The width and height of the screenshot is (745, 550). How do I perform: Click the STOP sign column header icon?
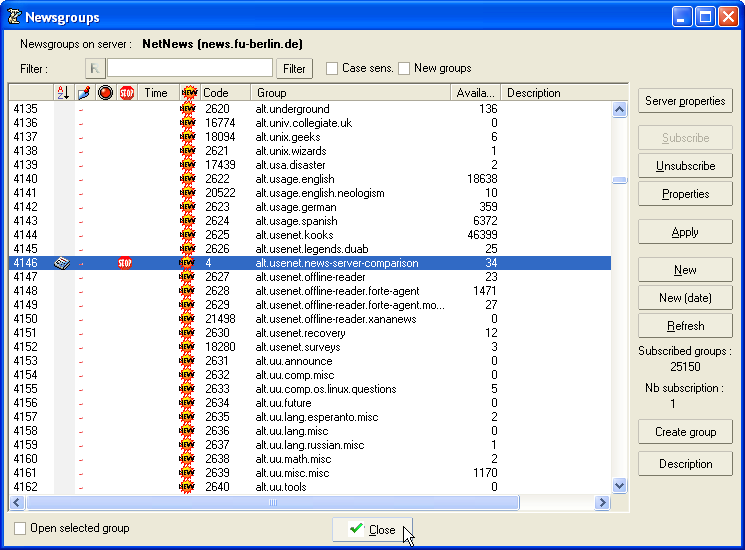tap(126, 93)
